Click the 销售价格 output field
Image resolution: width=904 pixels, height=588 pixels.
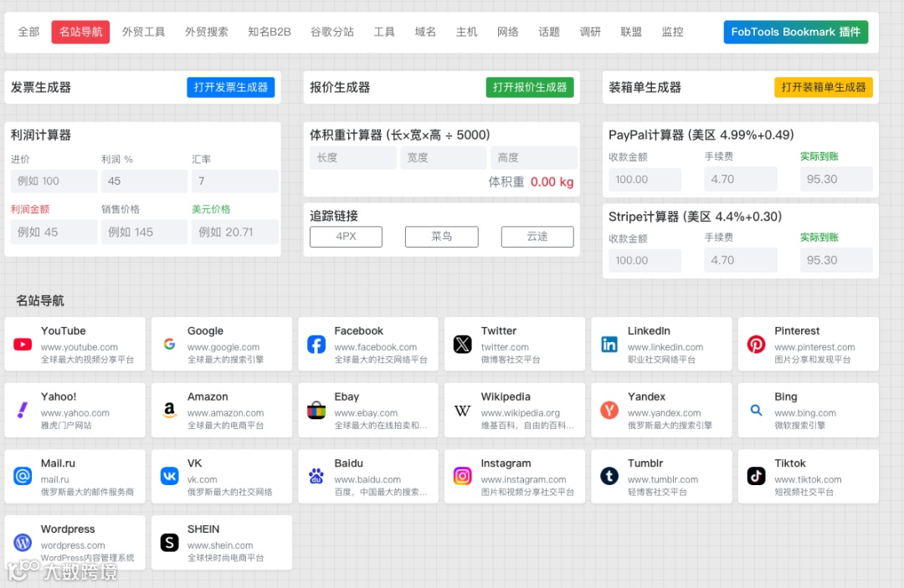144,232
